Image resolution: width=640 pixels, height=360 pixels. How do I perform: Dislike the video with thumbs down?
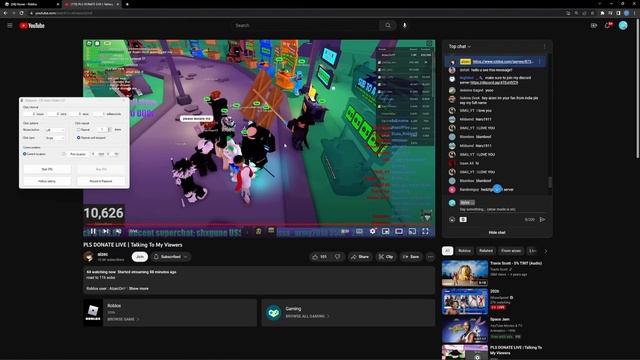point(338,257)
